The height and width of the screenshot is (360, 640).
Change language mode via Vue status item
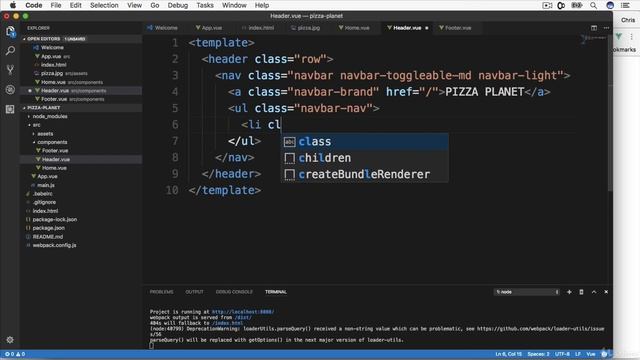(x=591, y=354)
